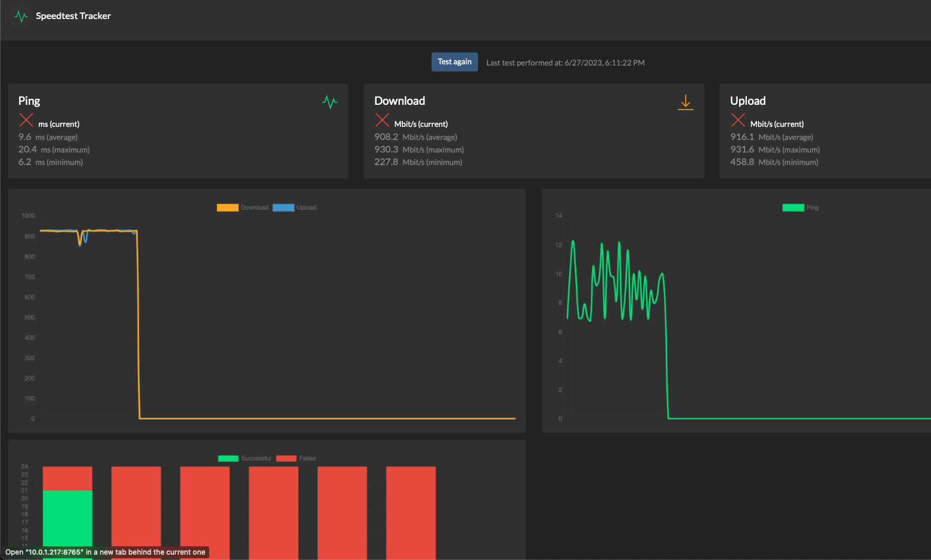Click the red X in Download card

coord(382,120)
